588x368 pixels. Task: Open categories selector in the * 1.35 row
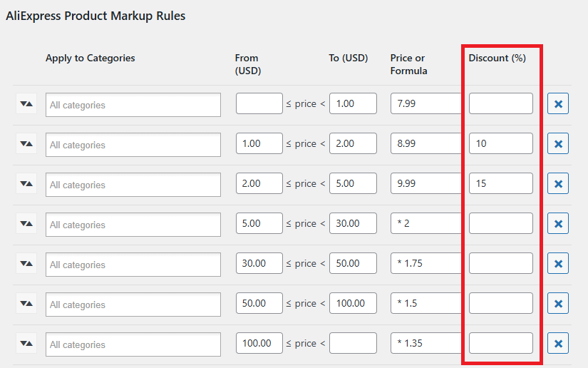tap(133, 344)
